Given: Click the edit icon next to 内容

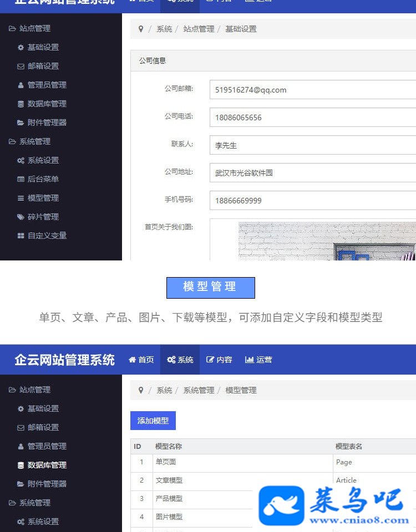Looking at the screenshot, I should point(210,360).
